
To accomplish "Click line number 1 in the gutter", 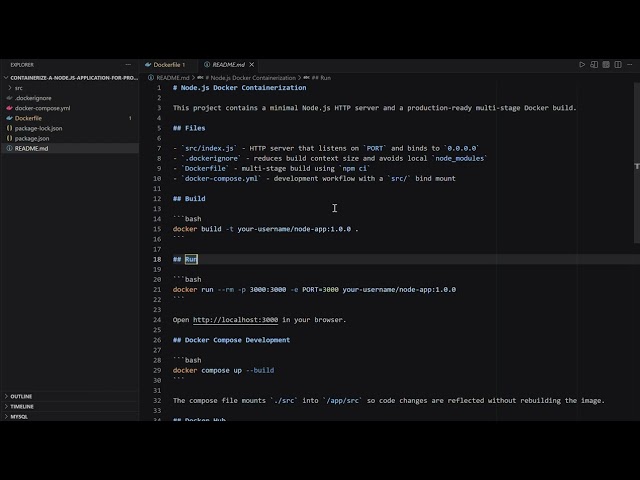I will (x=159, y=88).
